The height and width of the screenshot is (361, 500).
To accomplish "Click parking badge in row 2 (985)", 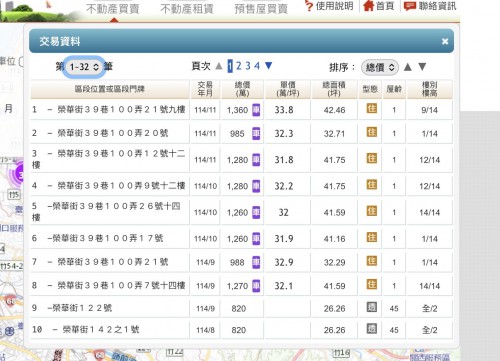I will click(x=256, y=133).
